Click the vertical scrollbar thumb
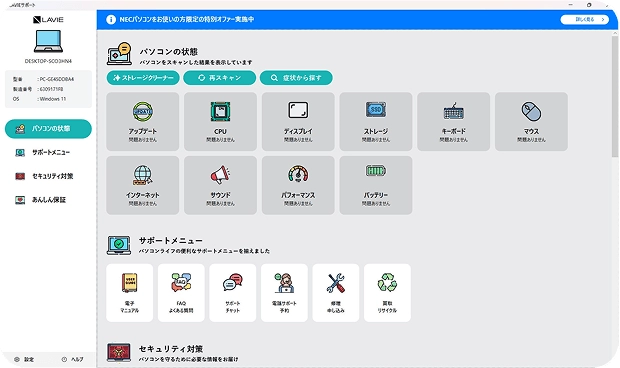This screenshot has height=368, width=620. pyautogui.click(x=615, y=95)
